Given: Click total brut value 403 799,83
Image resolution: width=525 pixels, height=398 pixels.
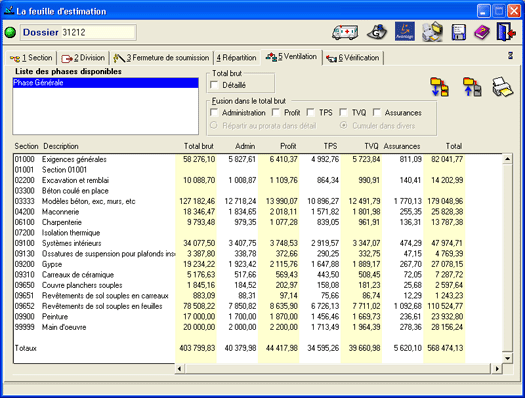Looking at the screenshot, I should (197, 348).
